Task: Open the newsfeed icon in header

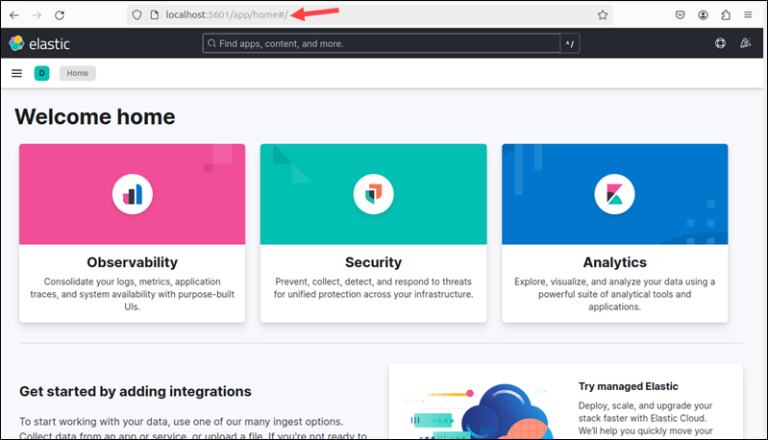Action: 745,44
